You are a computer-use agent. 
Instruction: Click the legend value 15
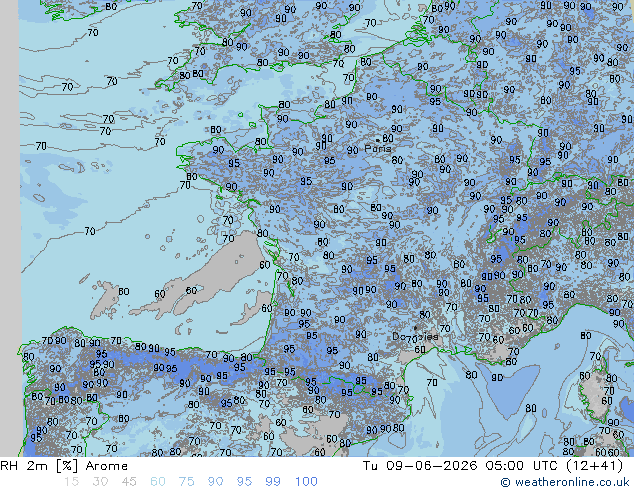coord(71,482)
